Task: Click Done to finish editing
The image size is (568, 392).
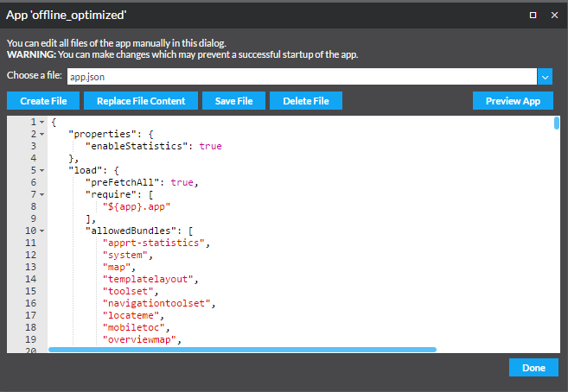Action: click(x=533, y=368)
